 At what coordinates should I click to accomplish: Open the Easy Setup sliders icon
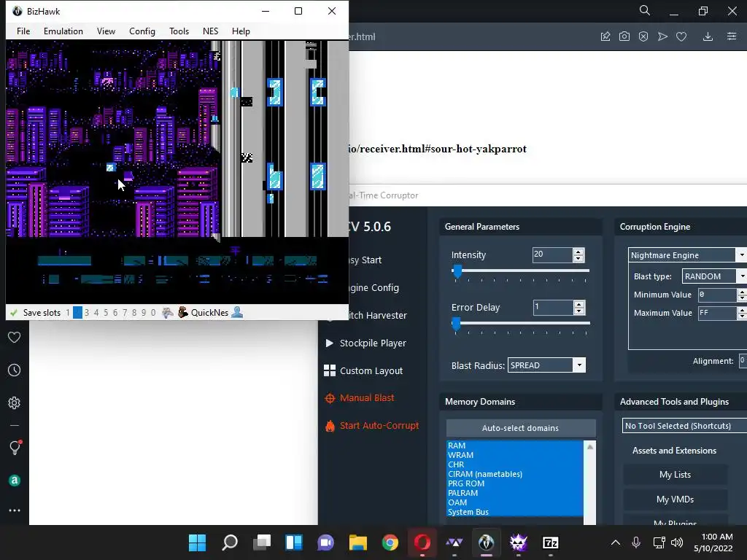pyautogui.click(x=732, y=36)
